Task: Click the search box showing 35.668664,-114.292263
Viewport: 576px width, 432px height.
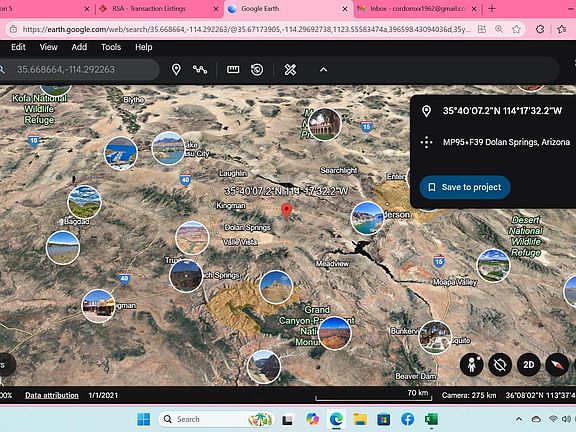Action: [79, 69]
